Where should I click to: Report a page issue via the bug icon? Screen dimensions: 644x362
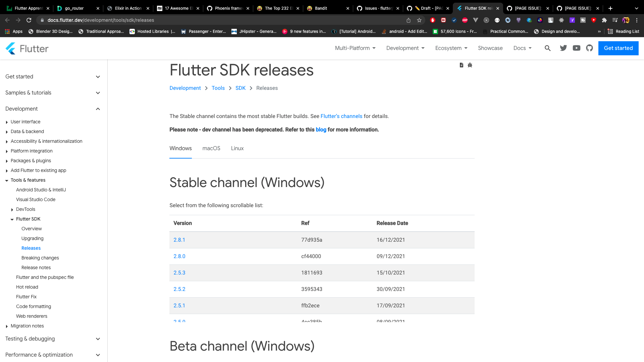(x=470, y=65)
